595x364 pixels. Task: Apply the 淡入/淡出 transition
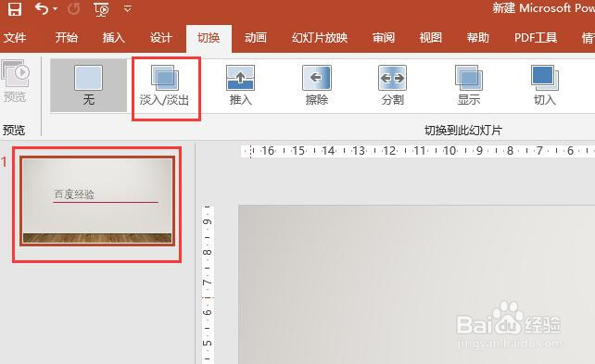point(165,85)
